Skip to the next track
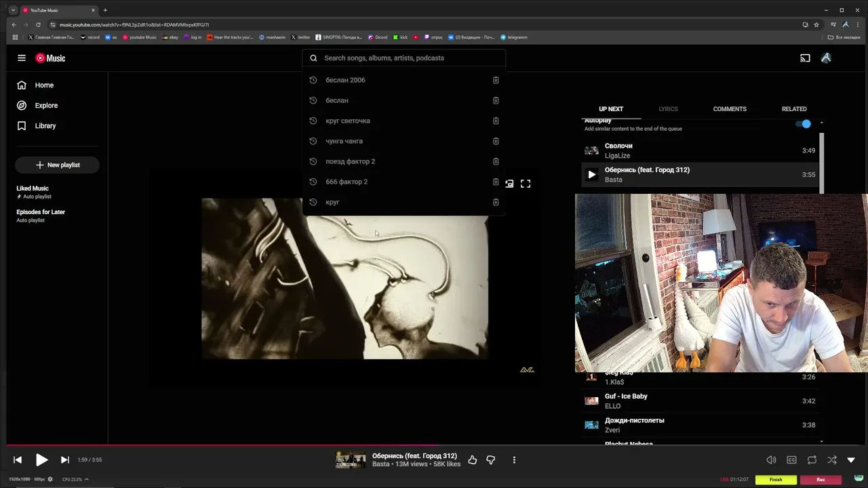This screenshot has height=488, width=868. [64, 460]
